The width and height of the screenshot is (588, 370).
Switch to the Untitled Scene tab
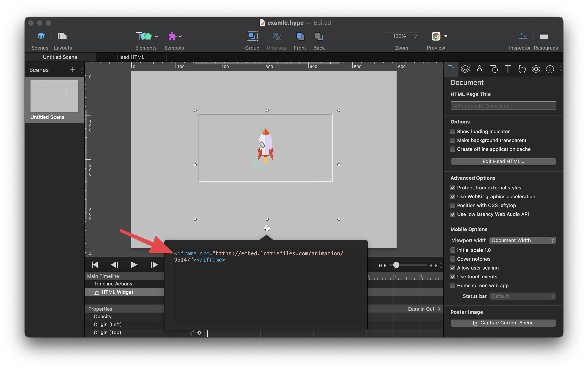point(60,57)
